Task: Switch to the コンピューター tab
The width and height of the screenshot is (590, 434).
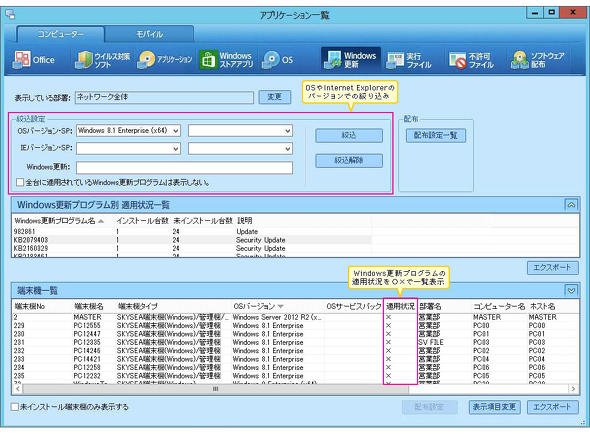Action: [60, 34]
